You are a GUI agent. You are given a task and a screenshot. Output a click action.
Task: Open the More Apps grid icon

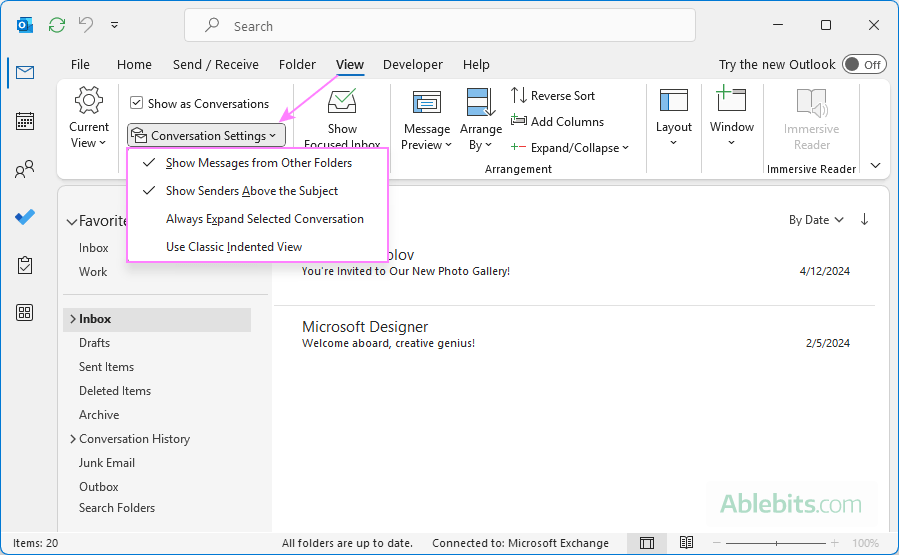(25, 312)
